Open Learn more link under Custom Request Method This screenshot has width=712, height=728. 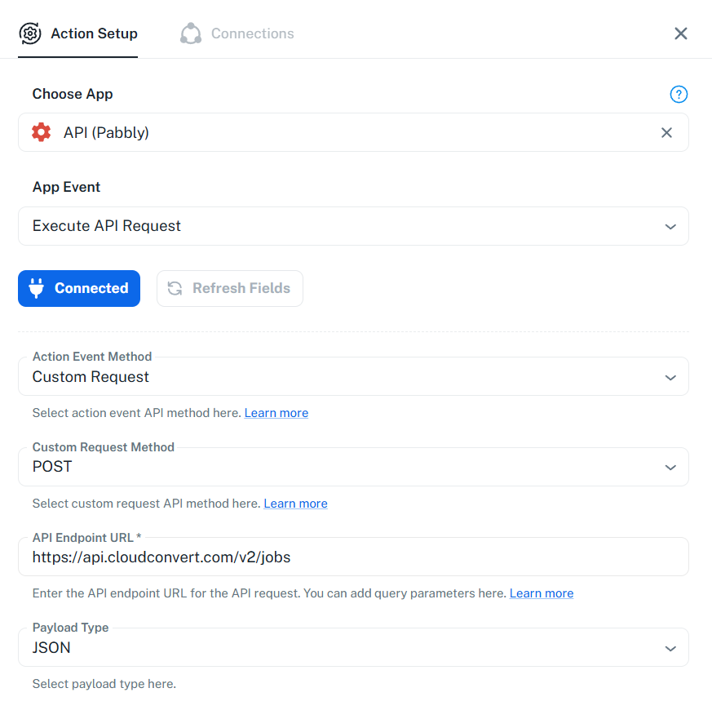pos(295,504)
